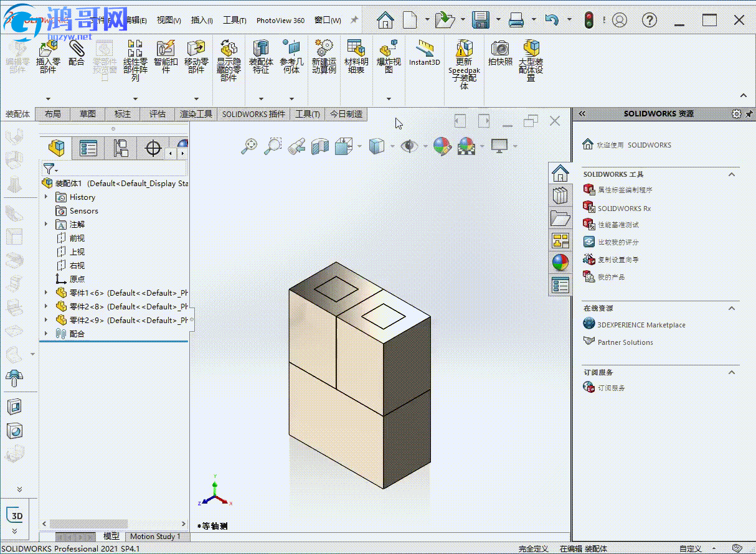Click 显示隐藏的零部件 in the ribbon
The image size is (756, 554).
[x=229, y=60]
